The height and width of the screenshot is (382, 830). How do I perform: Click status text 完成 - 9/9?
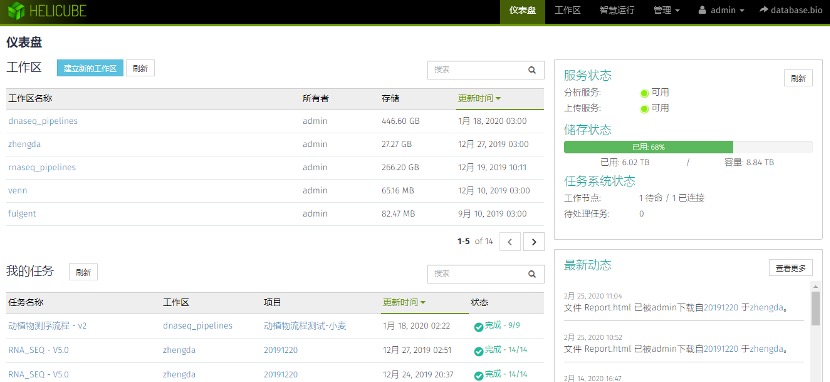[503, 325]
